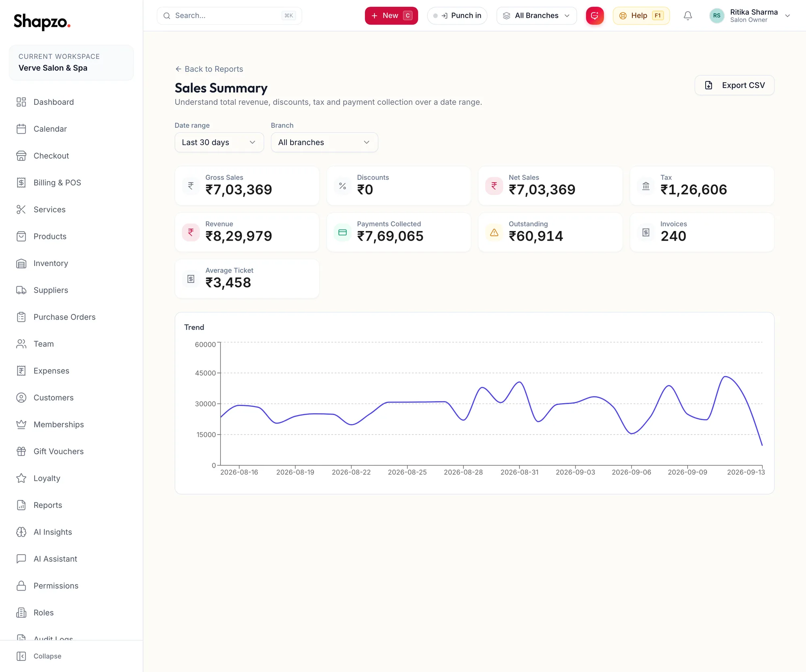The width and height of the screenshot is (806, 672).
Task: Open AI Insights brain icon
Action: [x=21, y=532]
